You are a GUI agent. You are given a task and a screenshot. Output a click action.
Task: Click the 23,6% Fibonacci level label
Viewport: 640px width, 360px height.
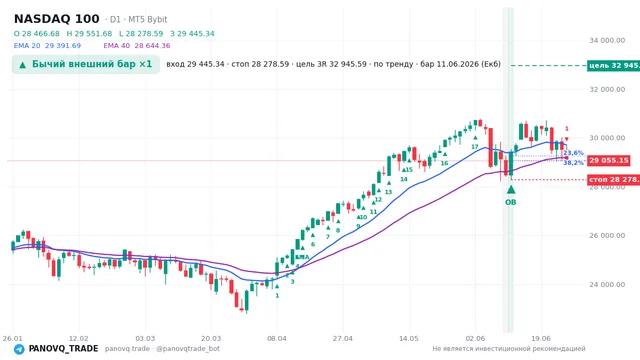pos(573,153)
